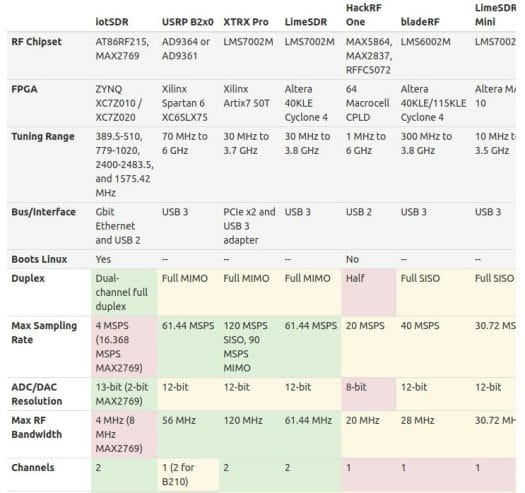The width and height of the screenshot is (525, 493).
Task: Select the Dual-channel full duplex cell
Action: 124,292
